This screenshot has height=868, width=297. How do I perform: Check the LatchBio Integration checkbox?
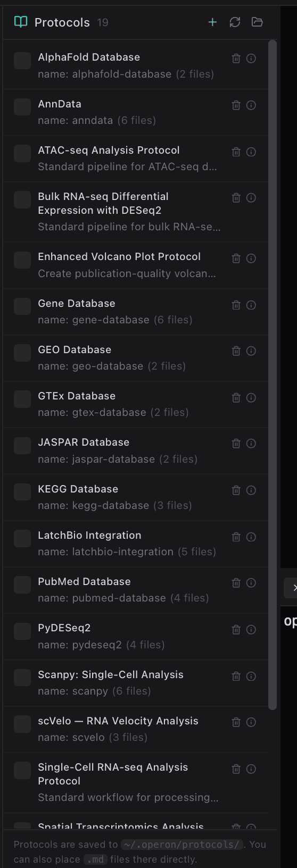[x=22, y=539]
